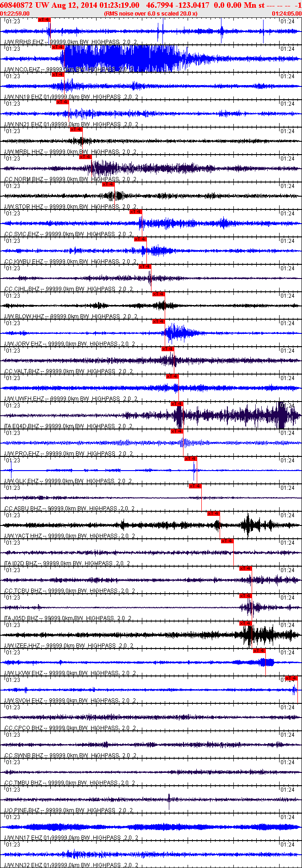Click the RMS noise scaling note

coord(151,13)
